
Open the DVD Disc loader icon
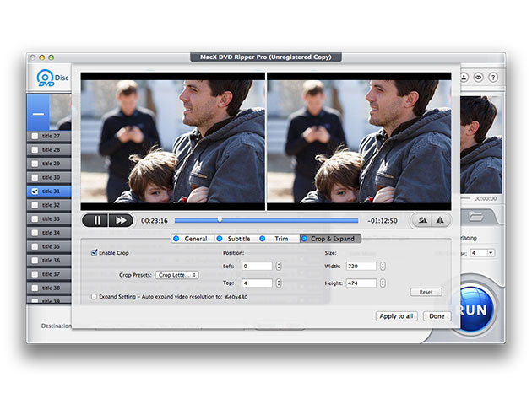click(x=46, y=78)
